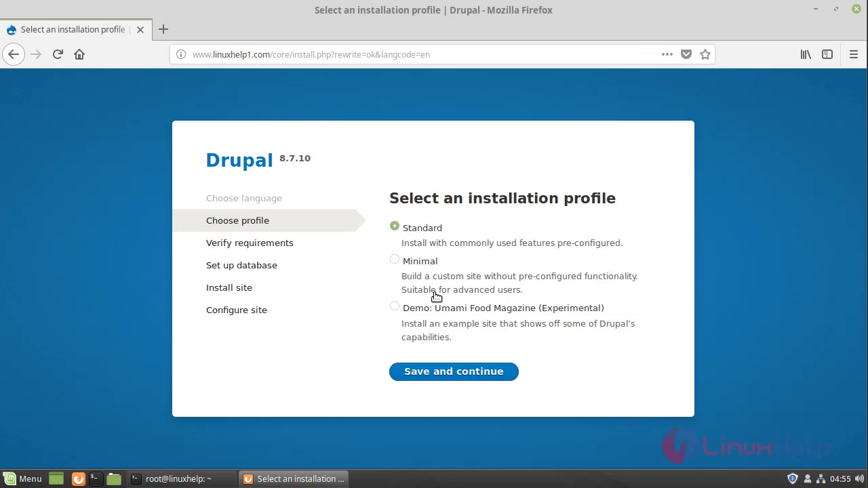868x488 pixels.
Task: Click the Set up database step
Action: [x=241, y=265]
